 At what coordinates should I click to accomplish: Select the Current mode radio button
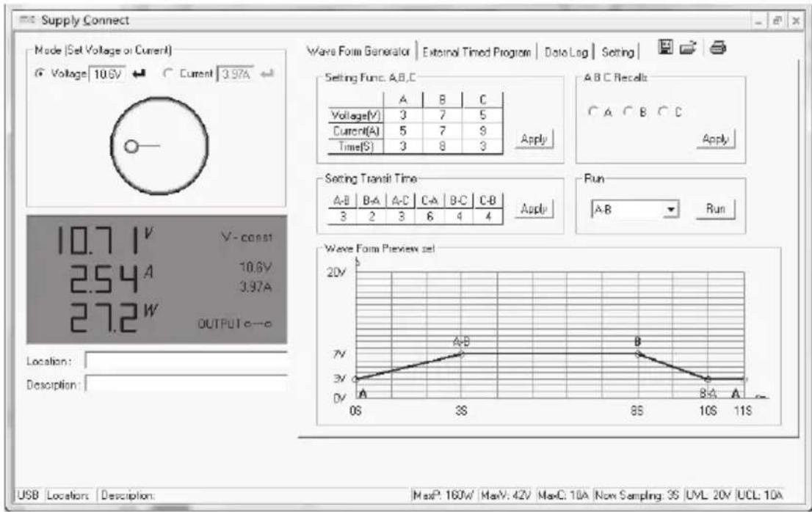pos(167,73)
